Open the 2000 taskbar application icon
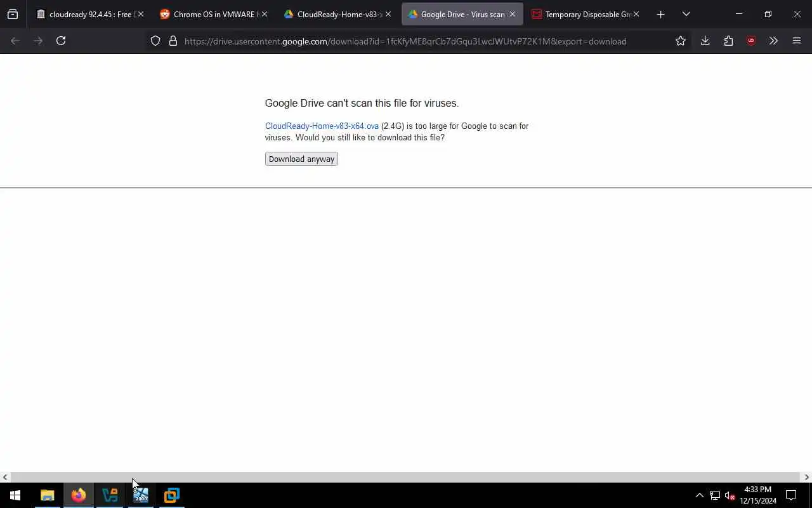Image resolution: width=812 pixels, height=508 pixels. pyautogui.click(x=141, y=495)
